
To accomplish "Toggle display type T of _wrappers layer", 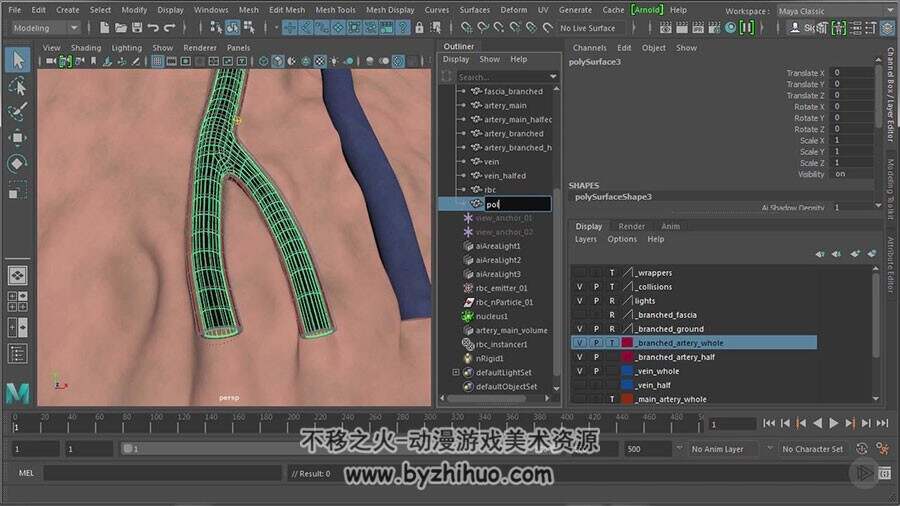I will [612, 273].
